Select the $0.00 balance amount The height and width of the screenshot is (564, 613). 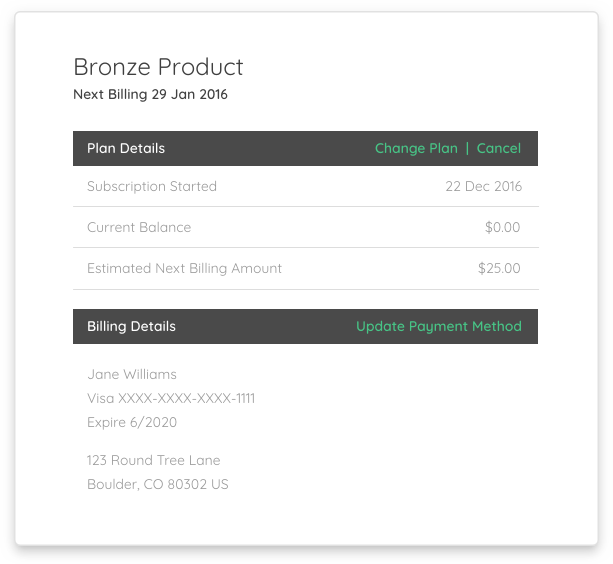pyautogui.click(x=502, y=228)
